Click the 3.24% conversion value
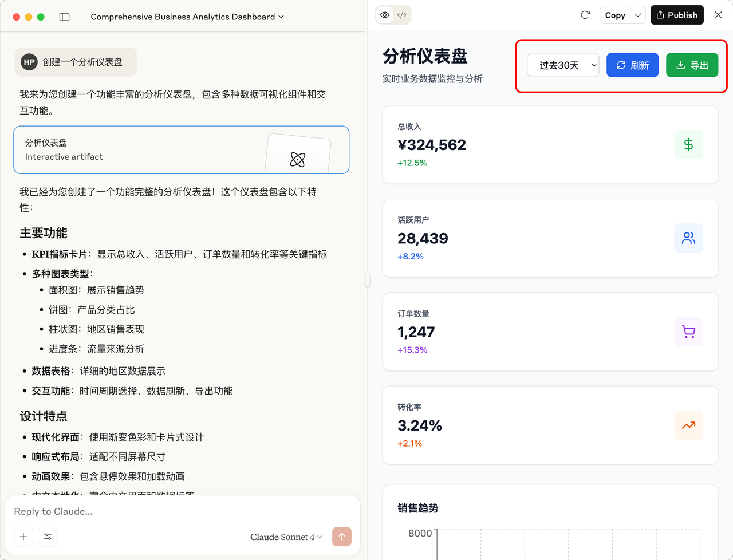Viewport: 733px width, 560px height. coord(420,425)
